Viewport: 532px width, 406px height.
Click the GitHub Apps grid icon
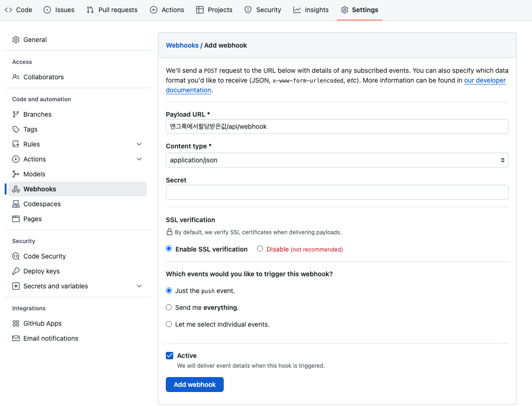click(16, 323)
